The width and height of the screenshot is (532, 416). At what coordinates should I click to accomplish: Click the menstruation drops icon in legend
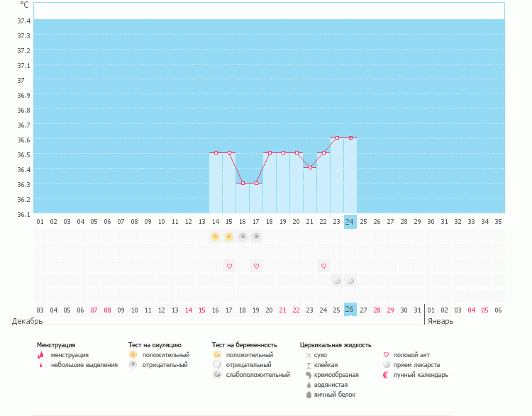[x=40, y=355]
